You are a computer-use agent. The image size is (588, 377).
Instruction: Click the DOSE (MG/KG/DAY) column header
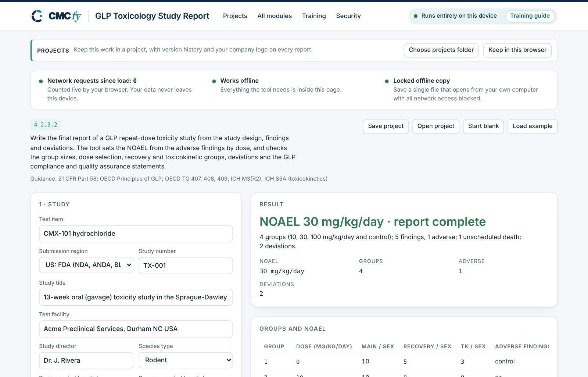point(324,346)
